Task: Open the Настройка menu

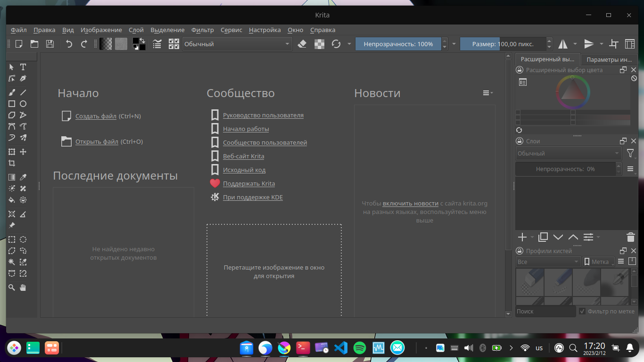Action: point(264,30)
